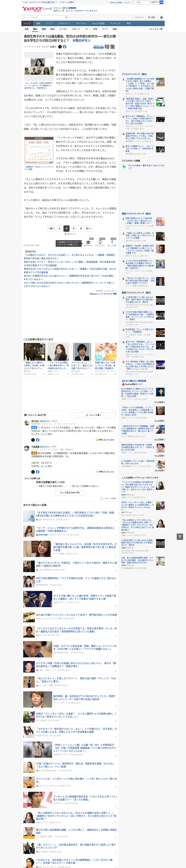Viewport: 186px width, 868px height.
Task: Open the article's 4427 comments count
Action: pos(46,47)
